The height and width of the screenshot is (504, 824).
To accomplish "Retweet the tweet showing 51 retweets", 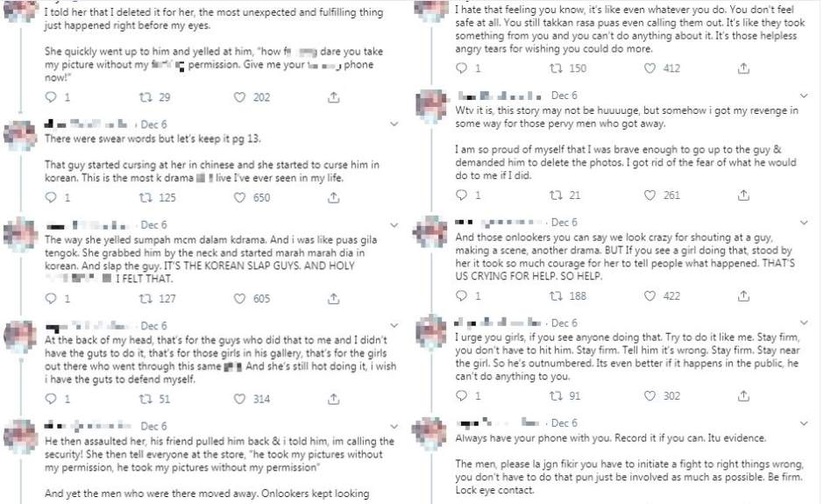I will coord(146,400).
